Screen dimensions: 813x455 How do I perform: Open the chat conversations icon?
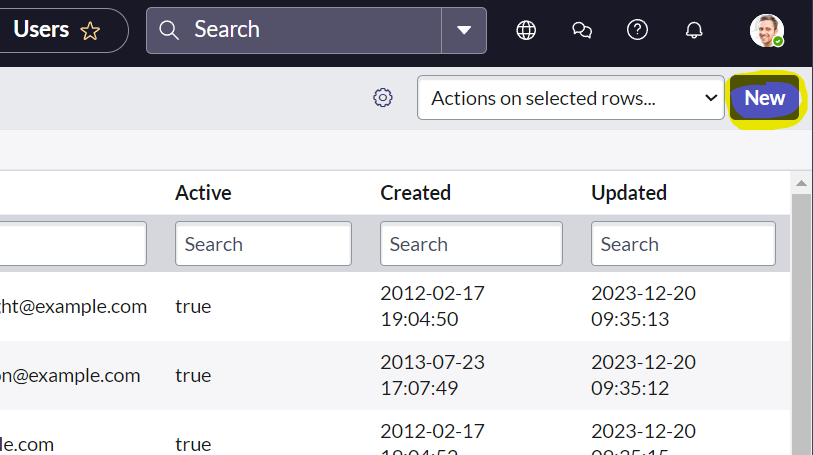(582, 30)
